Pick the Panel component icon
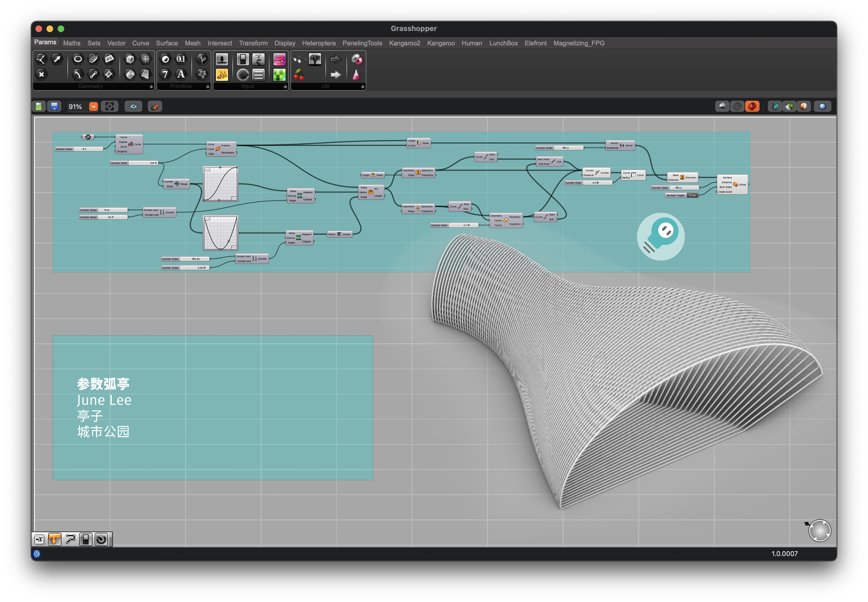Screen dimensions: 868x602 click(222, 75)
